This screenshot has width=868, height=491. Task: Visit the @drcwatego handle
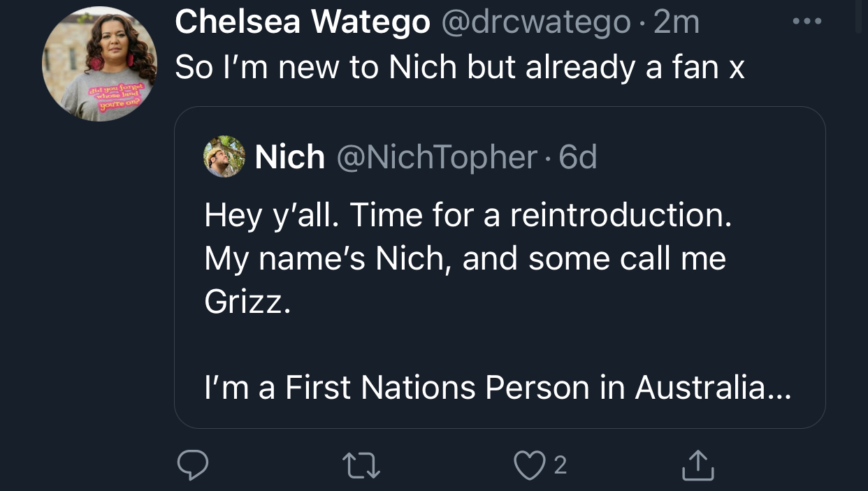(535, 22)
